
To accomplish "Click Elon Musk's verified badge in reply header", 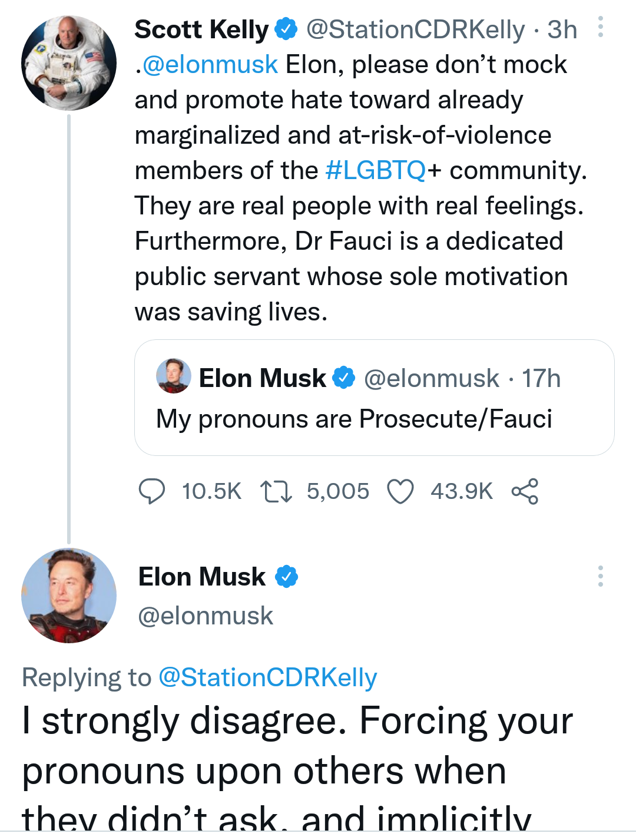I will tap(287, 577).
